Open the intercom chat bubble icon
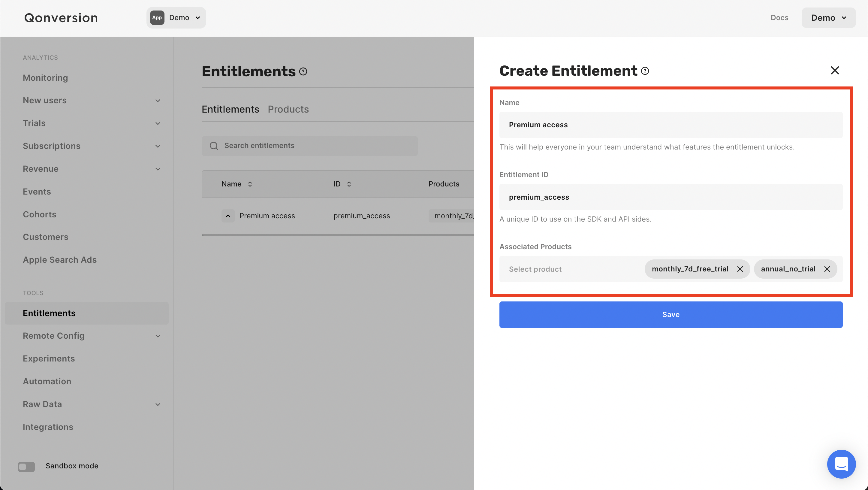 click(x=841, y=464)
